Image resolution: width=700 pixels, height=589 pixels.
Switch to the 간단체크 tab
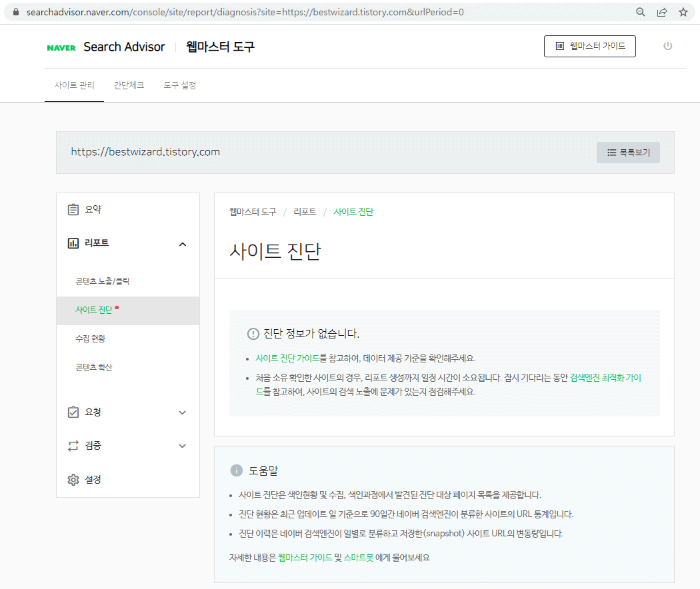129,85
